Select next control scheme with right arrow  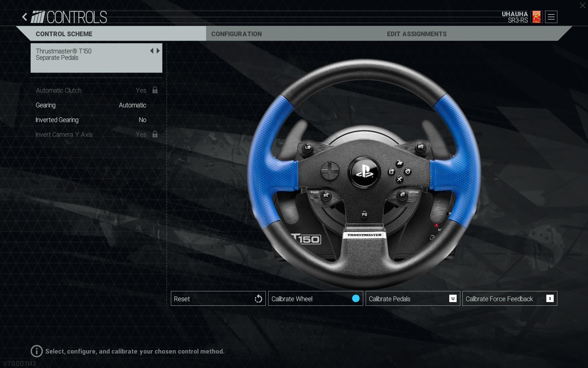pyautogui.click(x=158, y=51)
